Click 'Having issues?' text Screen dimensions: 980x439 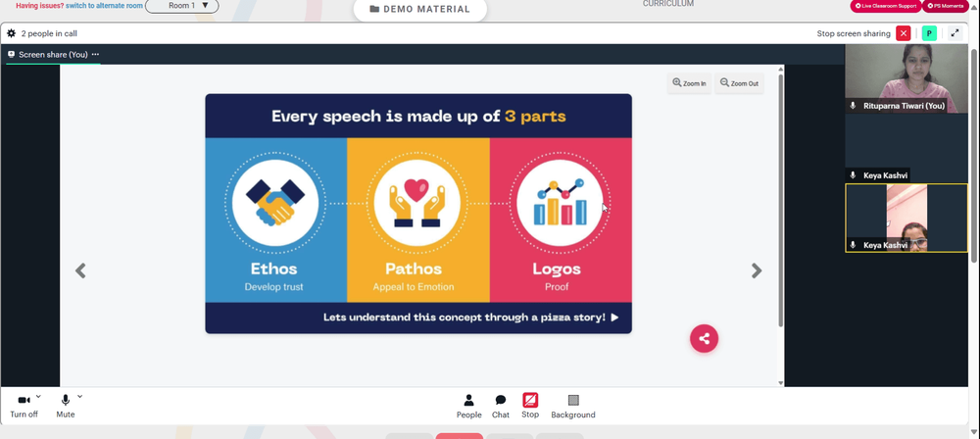click(x=39, y=6)
